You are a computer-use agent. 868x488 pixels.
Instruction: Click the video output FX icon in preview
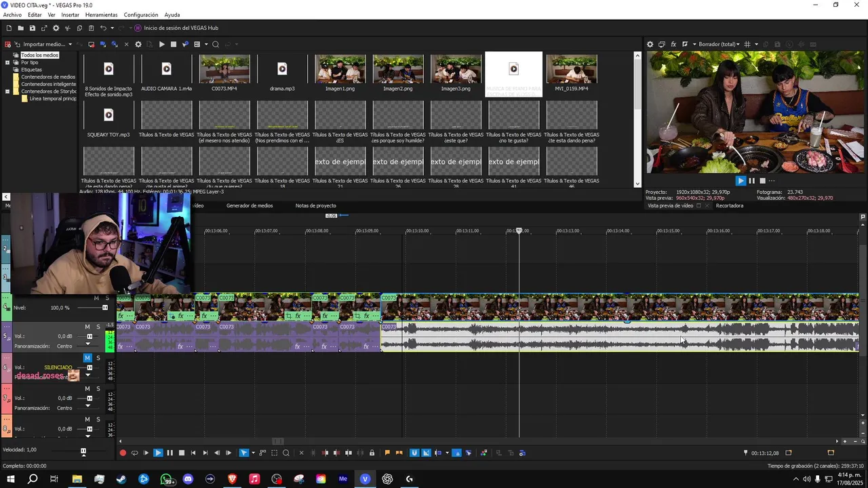pyautogui.click(x=673, y=44)
